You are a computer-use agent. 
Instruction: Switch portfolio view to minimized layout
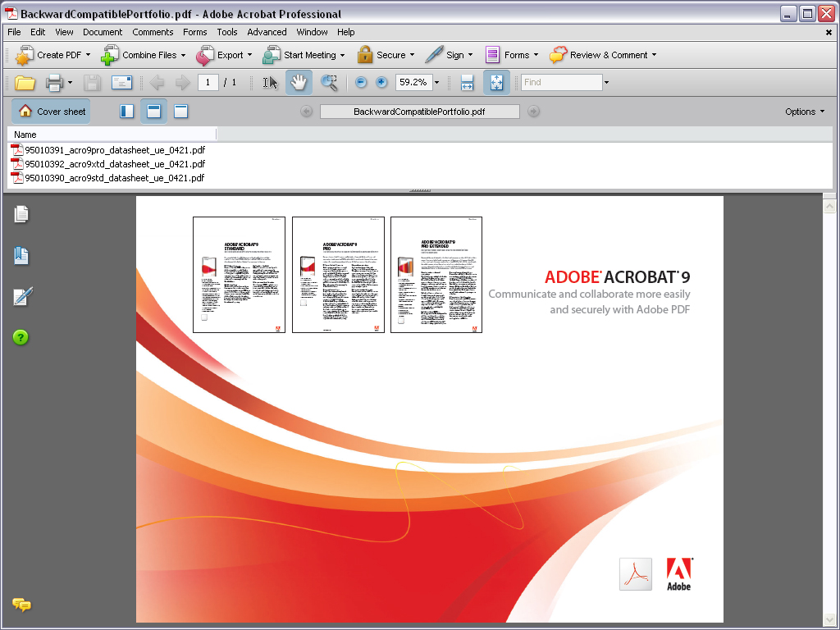click(x=180, y=112)
